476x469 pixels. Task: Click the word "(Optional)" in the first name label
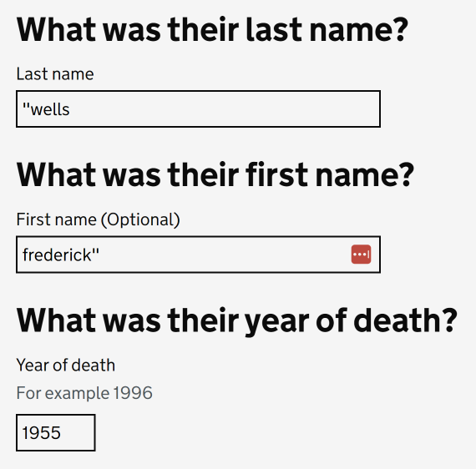pos(140,219)
